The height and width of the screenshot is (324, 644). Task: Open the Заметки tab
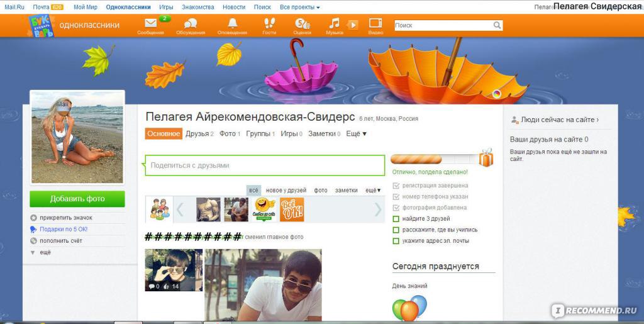(325, 134)
